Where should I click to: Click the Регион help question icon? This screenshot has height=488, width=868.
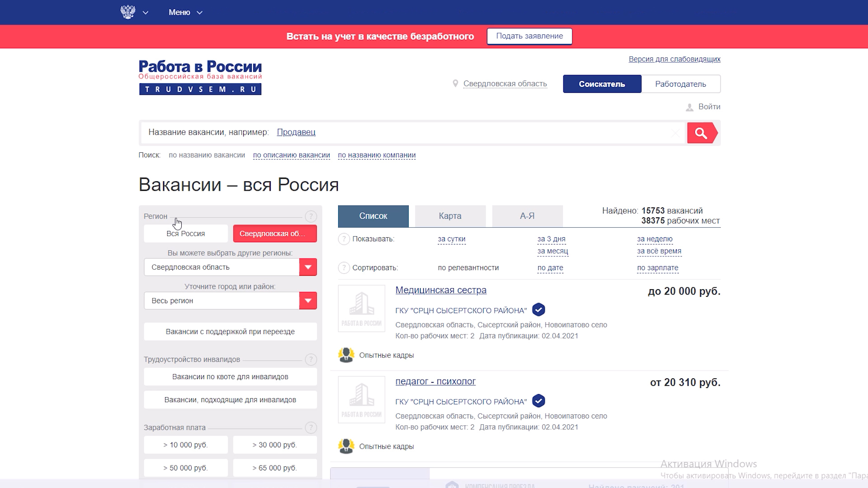pos(311,216)
